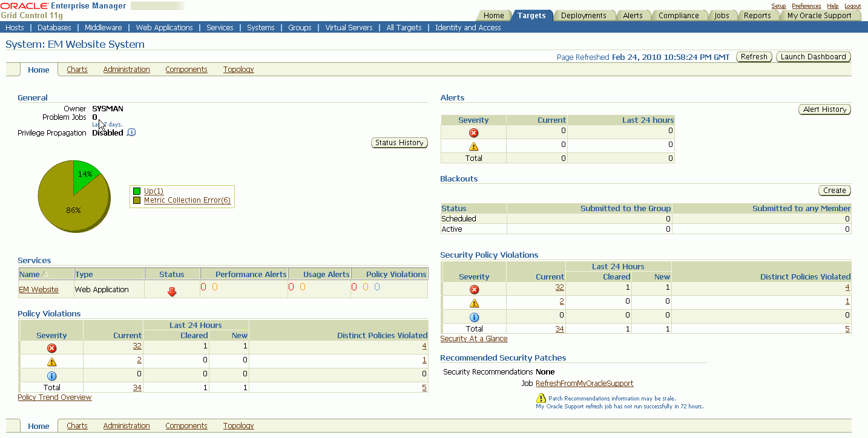The image size is (868, 438).
Task: Open the My Oracle Support tab
Action: coord(819,16)
